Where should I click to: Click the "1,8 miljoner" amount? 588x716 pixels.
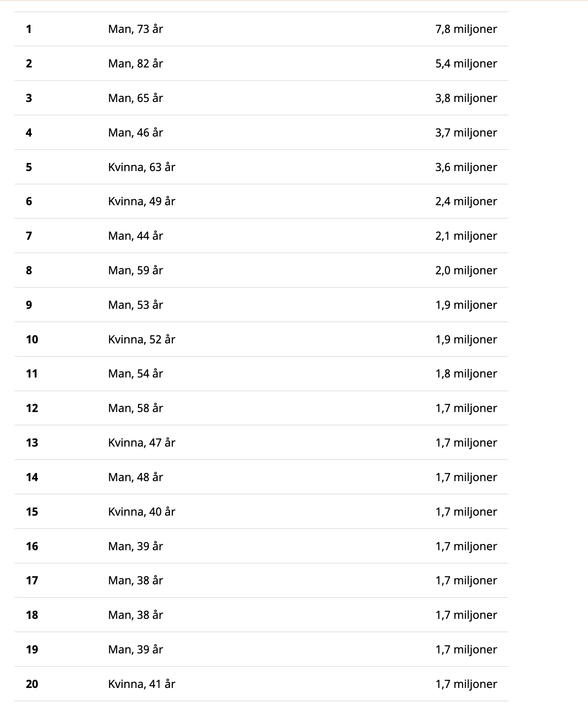tap(466, 374)
